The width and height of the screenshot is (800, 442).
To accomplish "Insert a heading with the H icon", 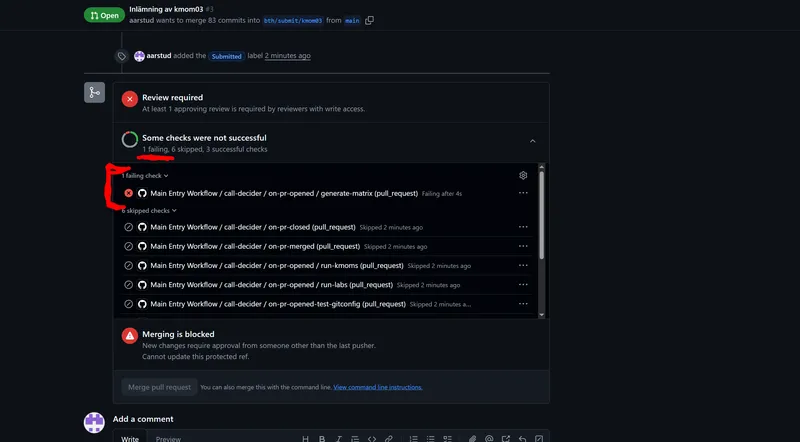I will click(x=305, y=438).
